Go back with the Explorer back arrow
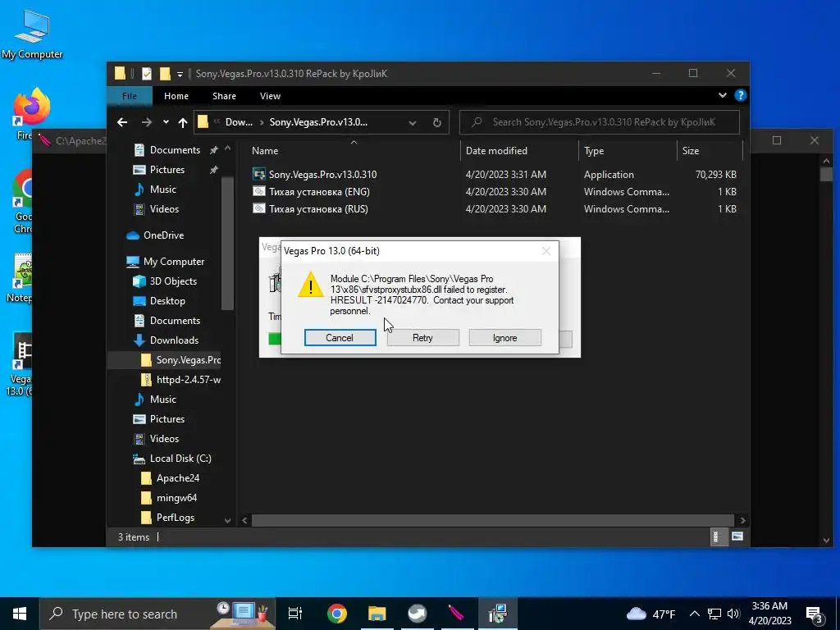 pyautogui.click(x=122, y=122)
